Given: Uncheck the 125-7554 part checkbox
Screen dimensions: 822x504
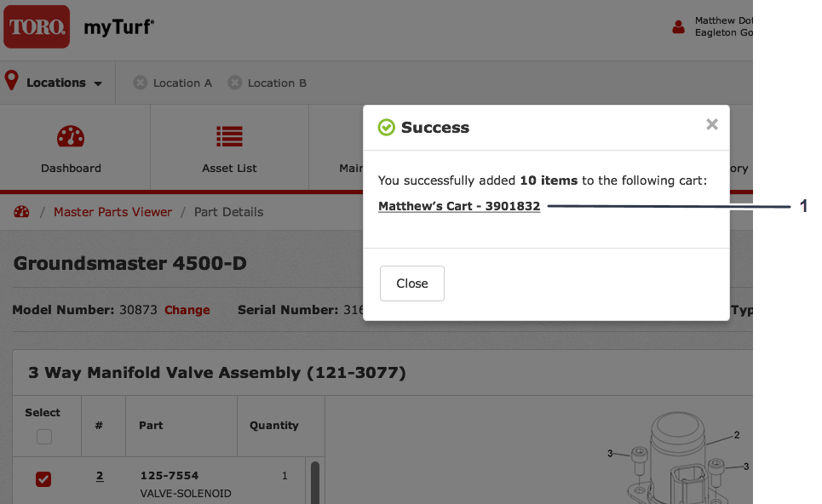Looking at the screenshot, I should pos(43,479).
